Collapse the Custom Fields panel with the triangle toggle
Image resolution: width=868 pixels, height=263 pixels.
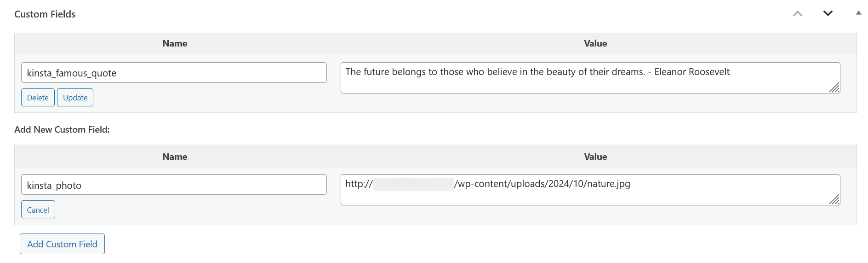tap(858, 13)
